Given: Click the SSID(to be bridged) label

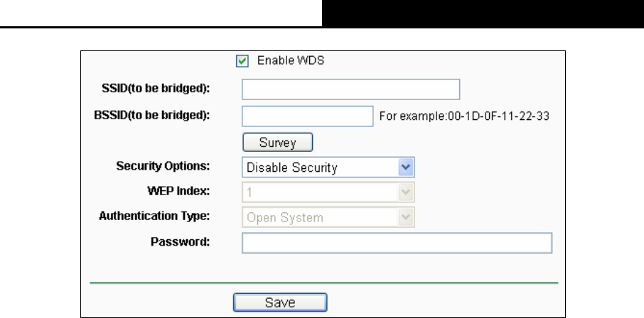Looking at the screenshot, I should [x=156, y=89].
